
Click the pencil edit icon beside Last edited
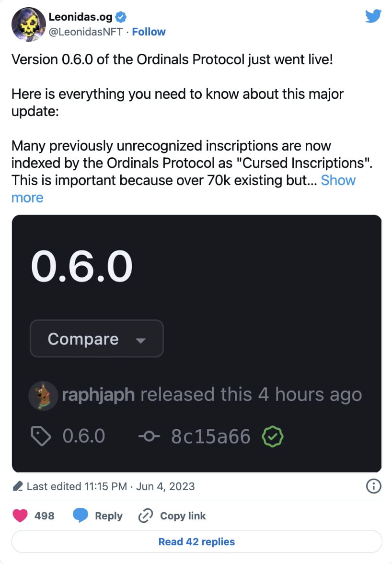(x=18, y=486)
